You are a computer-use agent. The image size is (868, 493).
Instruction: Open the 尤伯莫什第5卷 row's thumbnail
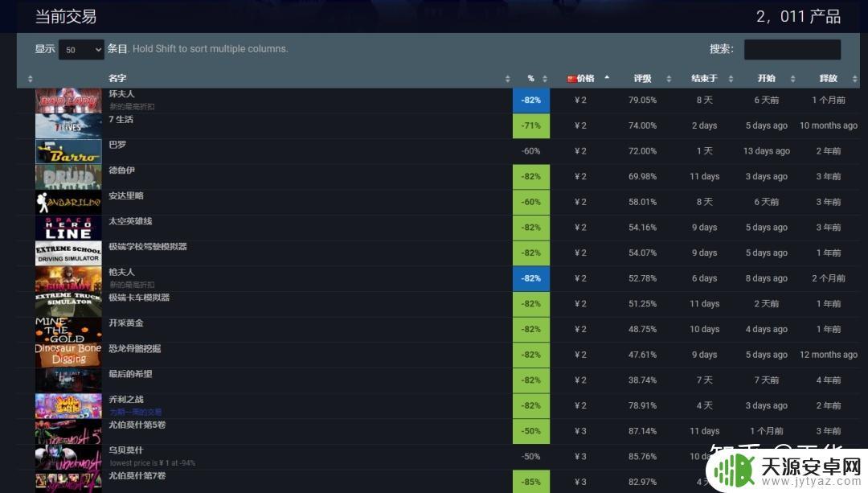click(68, 432)
